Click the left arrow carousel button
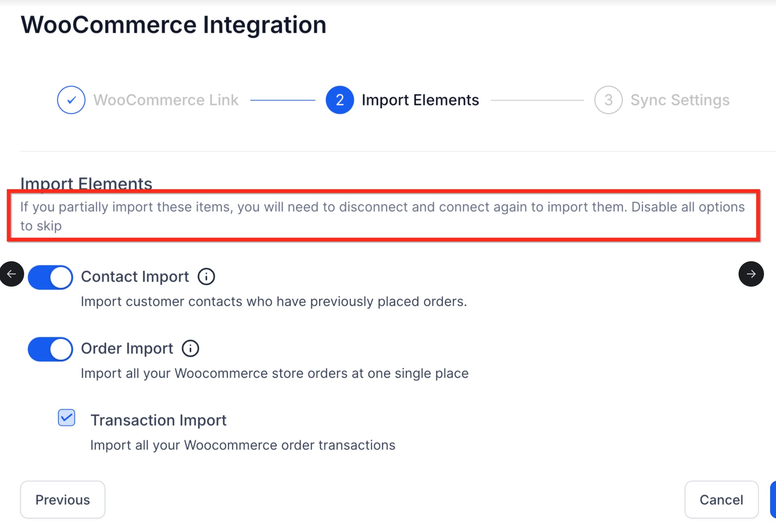 click(12, 274)
